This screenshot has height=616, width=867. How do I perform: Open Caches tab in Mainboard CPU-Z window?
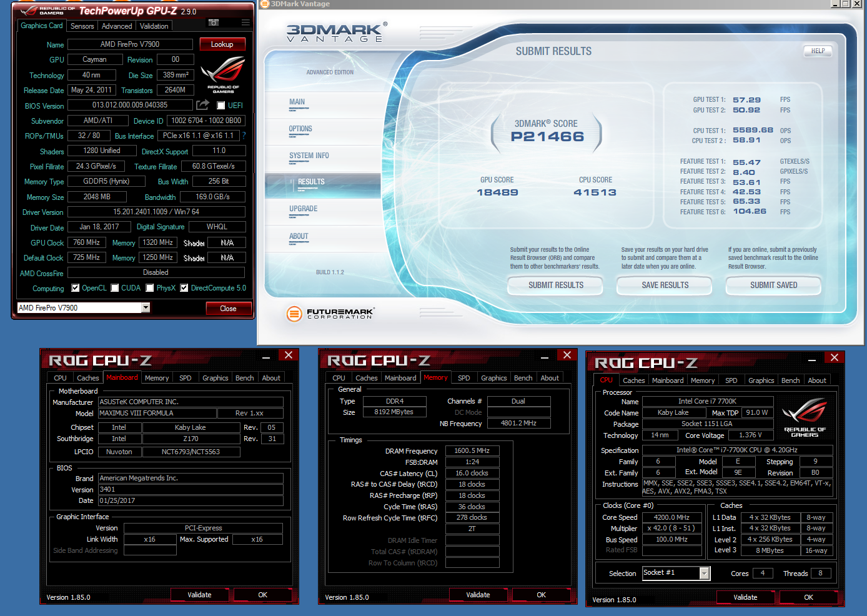coord(88,378)
